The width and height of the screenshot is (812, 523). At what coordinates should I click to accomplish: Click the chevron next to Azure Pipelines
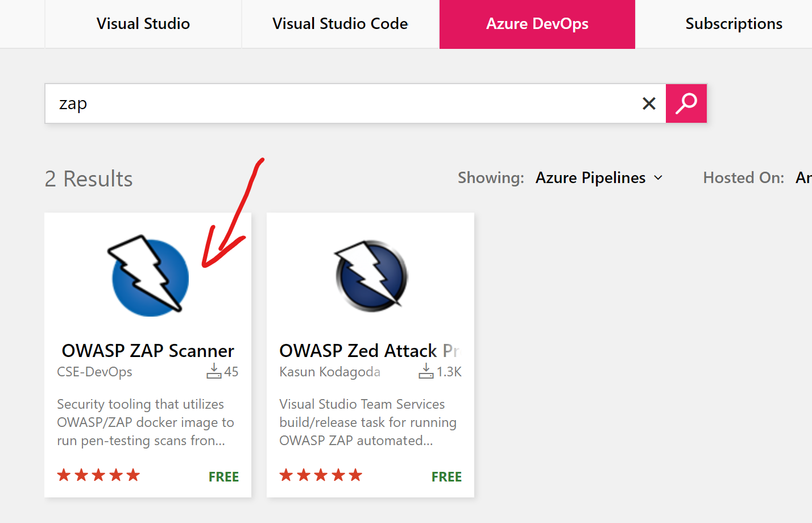pyautogui.click(x=660, y=177)
